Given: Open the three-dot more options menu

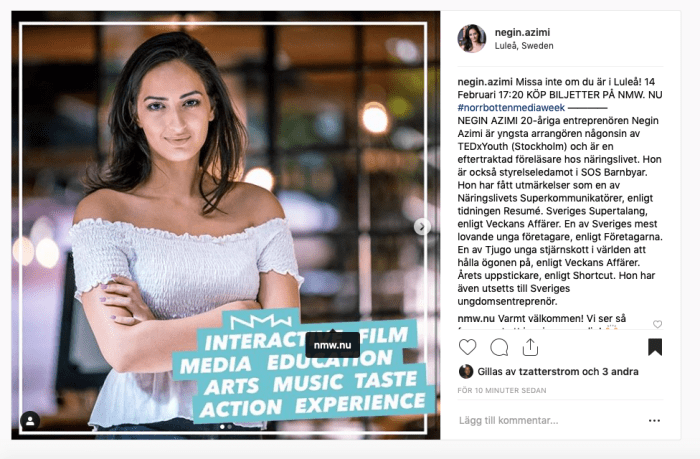Looking at the screenshot, I should 654,421.
